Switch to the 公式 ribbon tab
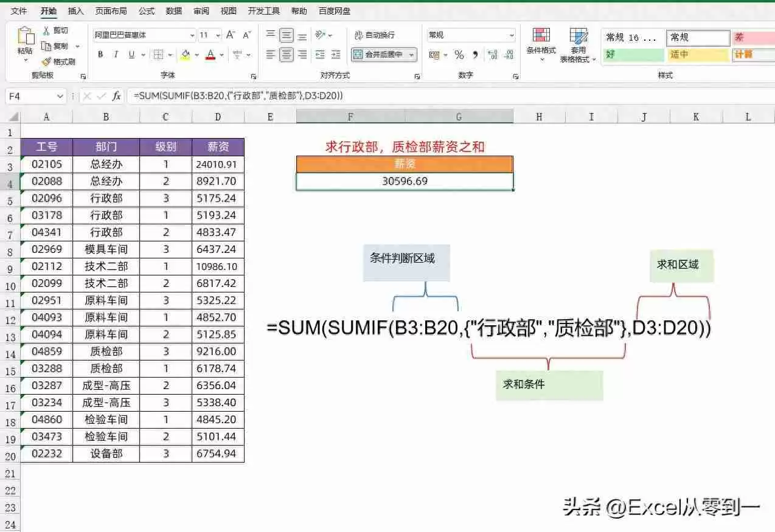The width and height of the screenshot is (775, 532). click(x=147, y=10)
